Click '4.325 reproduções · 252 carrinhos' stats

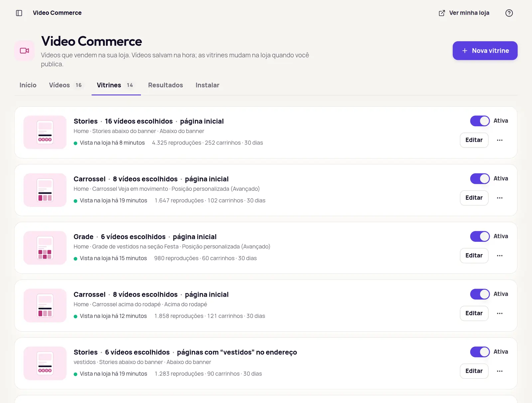tap(196, 143)
